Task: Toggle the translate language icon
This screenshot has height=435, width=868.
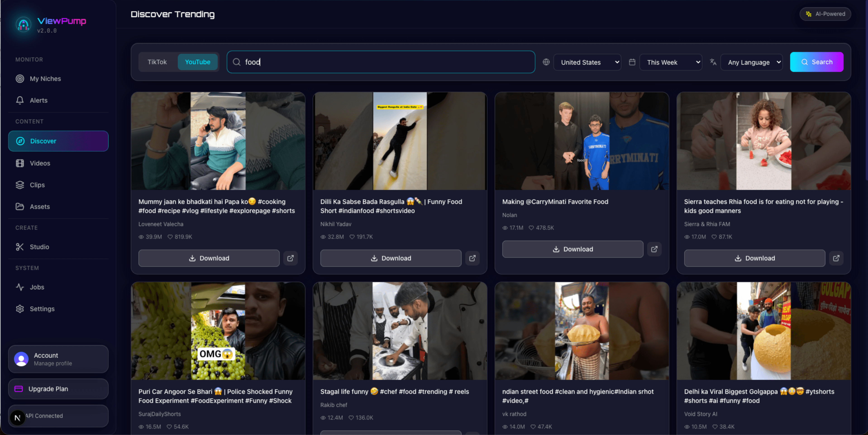Action: (x=713, y=62)
